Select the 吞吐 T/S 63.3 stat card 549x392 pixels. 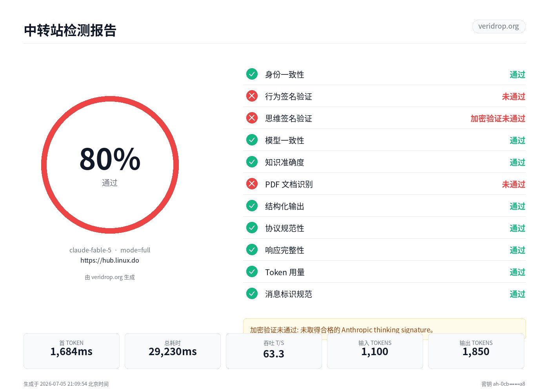(274, 351)
